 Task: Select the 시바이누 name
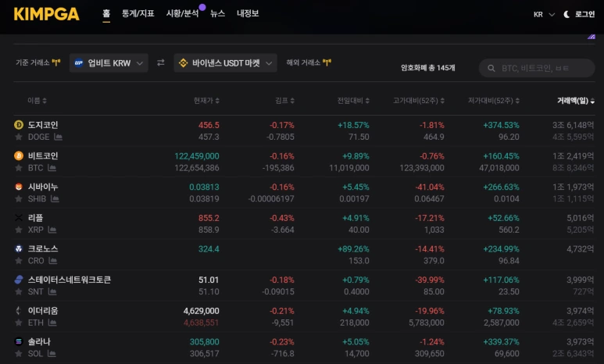(x=43, y=187)
